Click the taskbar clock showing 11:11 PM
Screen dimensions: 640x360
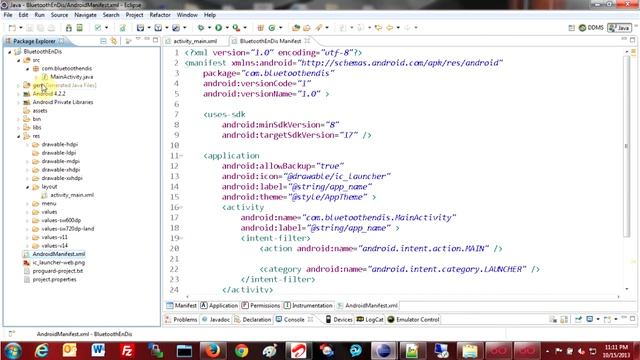[616, 351]
